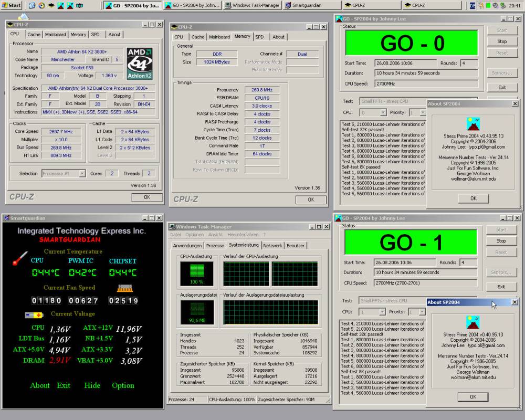
Task: Click CAS# Latency value 3.0 clocks
Action: tap(262, 106)
